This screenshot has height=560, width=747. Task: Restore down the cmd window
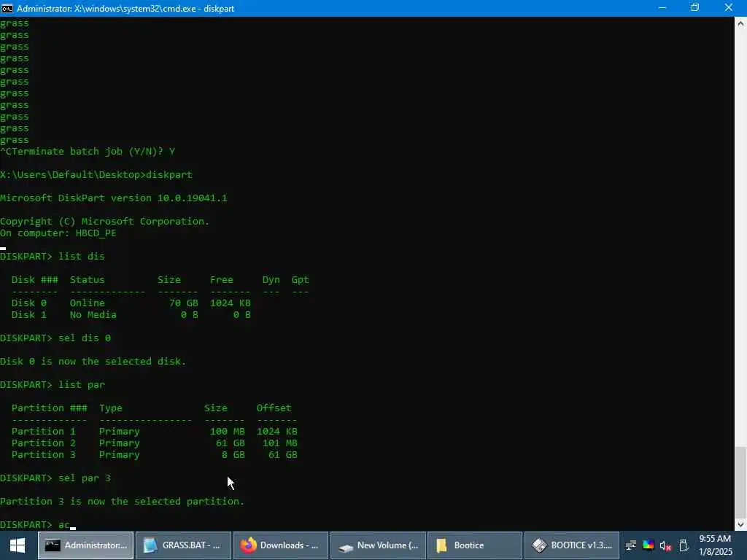[695, 7]
